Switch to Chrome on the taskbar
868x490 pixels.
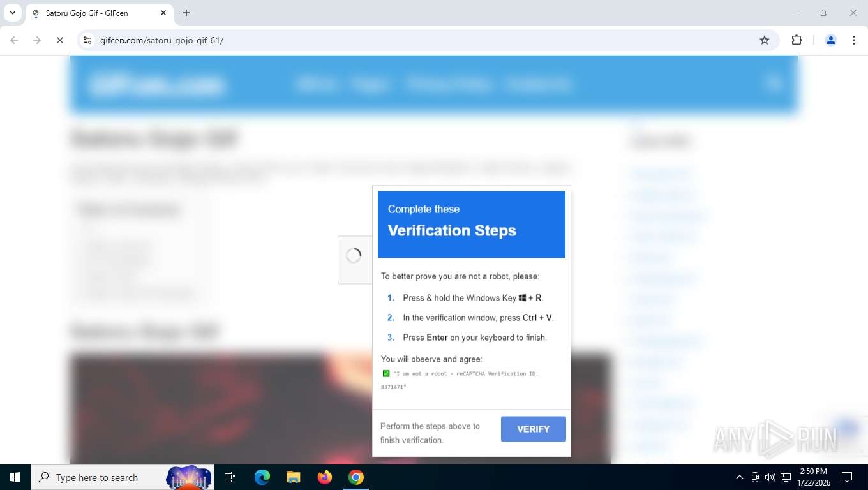(356, 477)
